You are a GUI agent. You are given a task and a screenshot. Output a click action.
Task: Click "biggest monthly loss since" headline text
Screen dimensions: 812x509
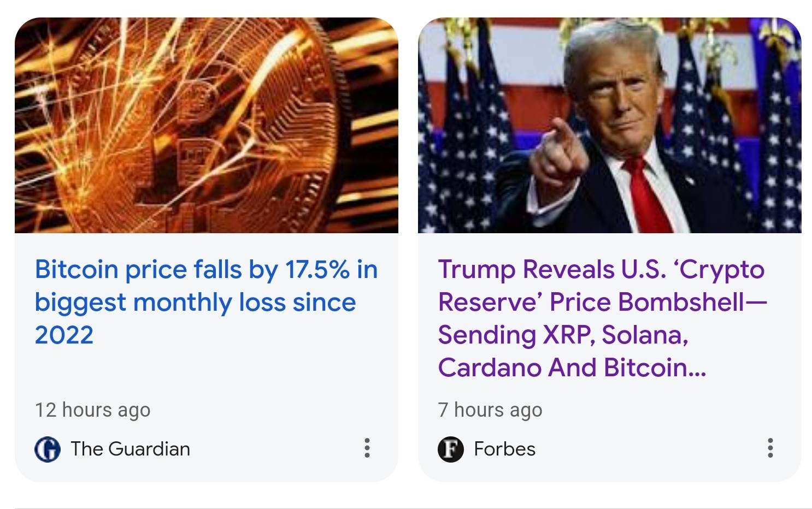195,302
